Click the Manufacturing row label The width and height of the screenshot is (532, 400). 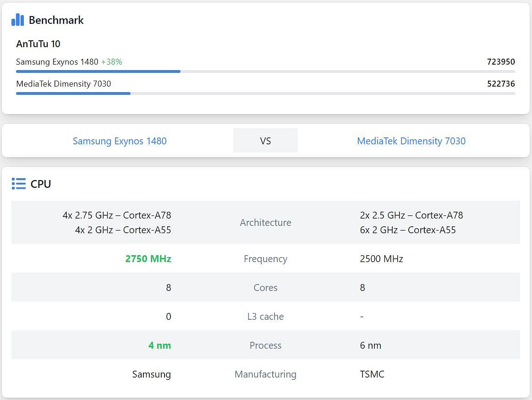[x=265, y=374]
